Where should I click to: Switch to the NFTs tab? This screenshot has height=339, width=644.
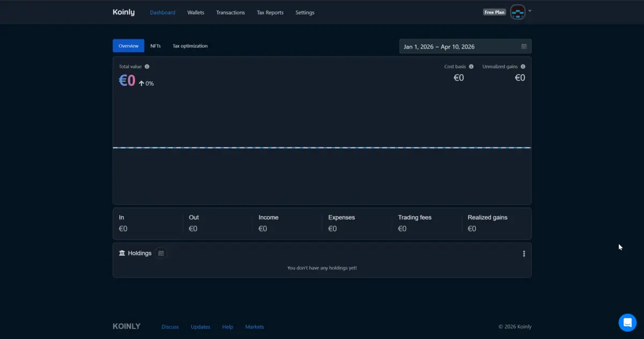click(x=155, y=46)
